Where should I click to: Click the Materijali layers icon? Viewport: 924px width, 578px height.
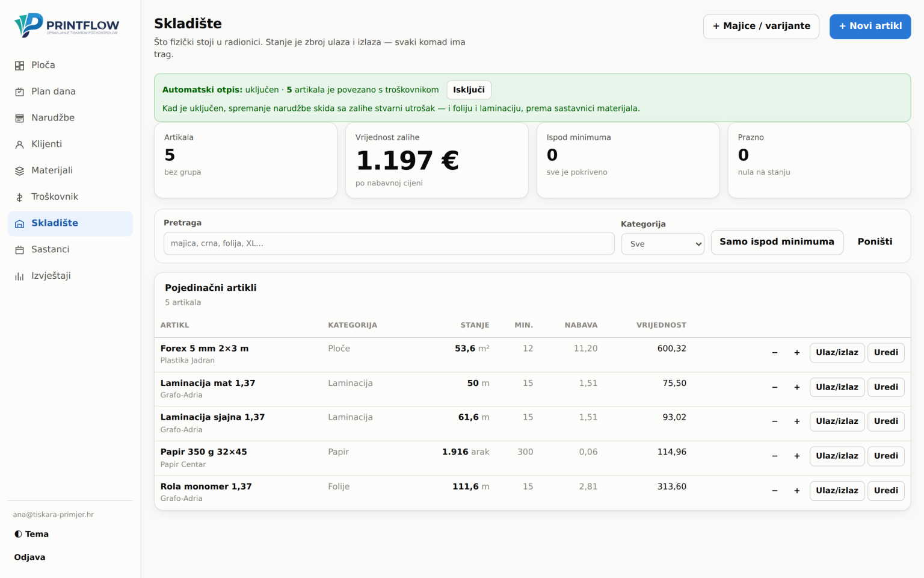point(20,171)
